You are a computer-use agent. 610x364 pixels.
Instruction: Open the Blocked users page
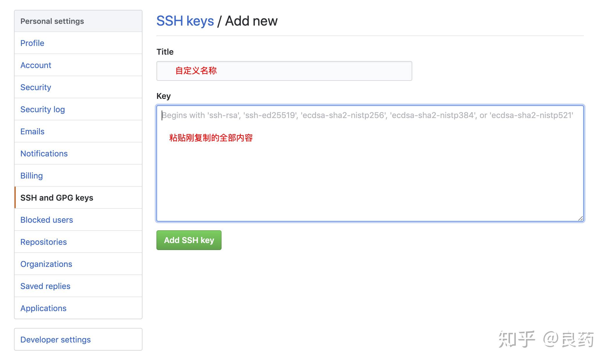tap(47, 220)
